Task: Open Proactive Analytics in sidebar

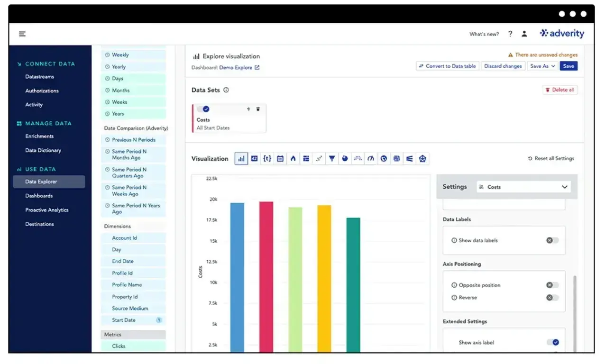Action: (x=47, y=210)
